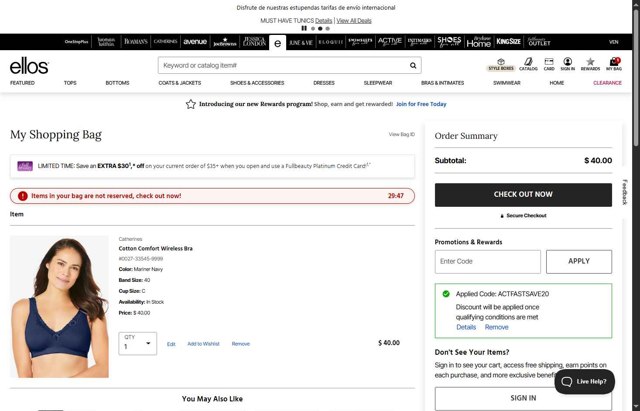Open the Feedback side tab

624,192
